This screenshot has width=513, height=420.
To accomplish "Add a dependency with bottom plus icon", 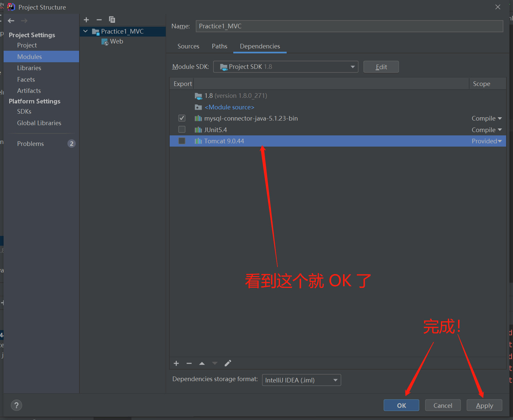I will tap(176, 363).
